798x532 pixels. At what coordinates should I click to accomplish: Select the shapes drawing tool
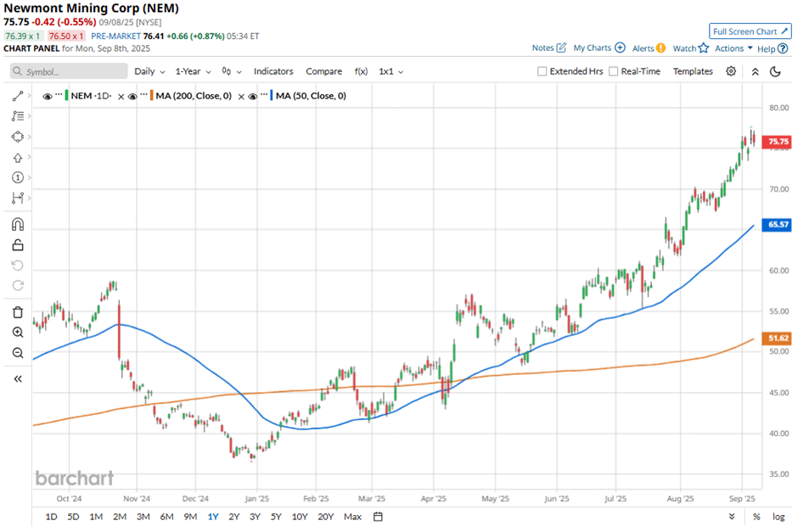pyautogui.click(x=18, y=137)
